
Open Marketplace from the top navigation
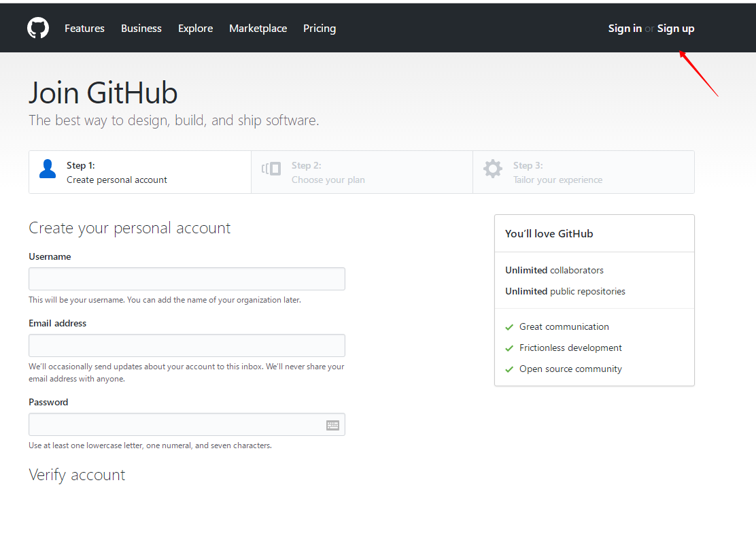coord(258,29)
